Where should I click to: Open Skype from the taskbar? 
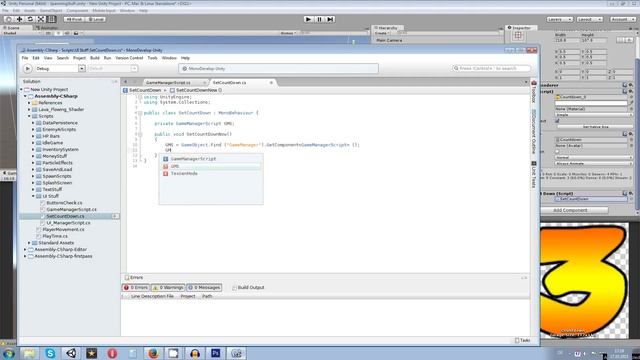(50, 353)
